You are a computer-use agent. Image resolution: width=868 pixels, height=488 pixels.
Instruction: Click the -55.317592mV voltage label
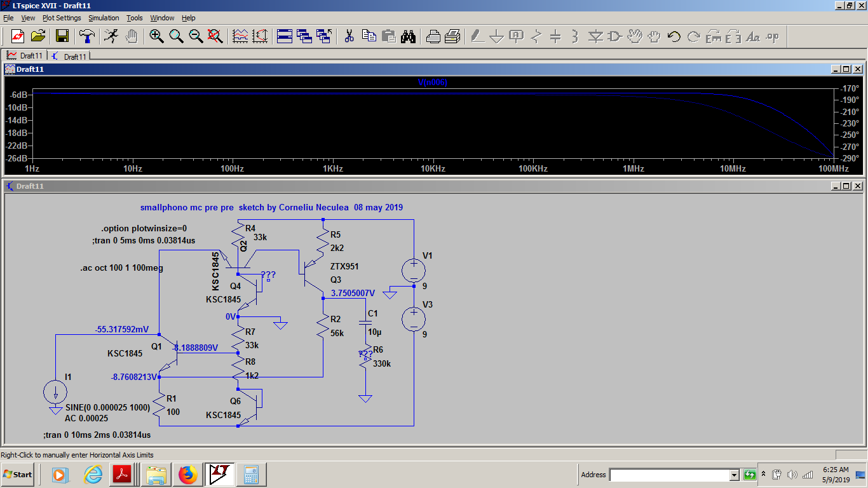[122, 330]
